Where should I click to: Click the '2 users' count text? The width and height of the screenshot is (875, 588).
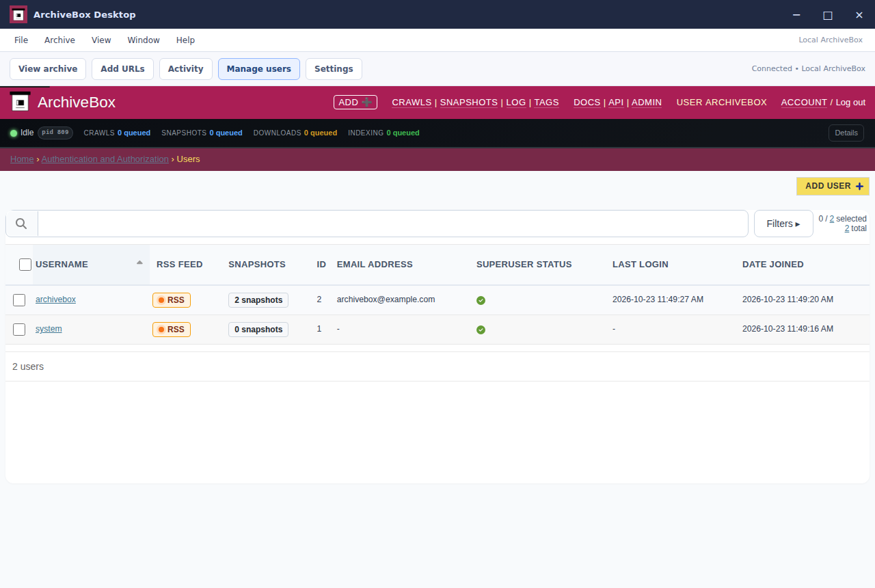28,366
